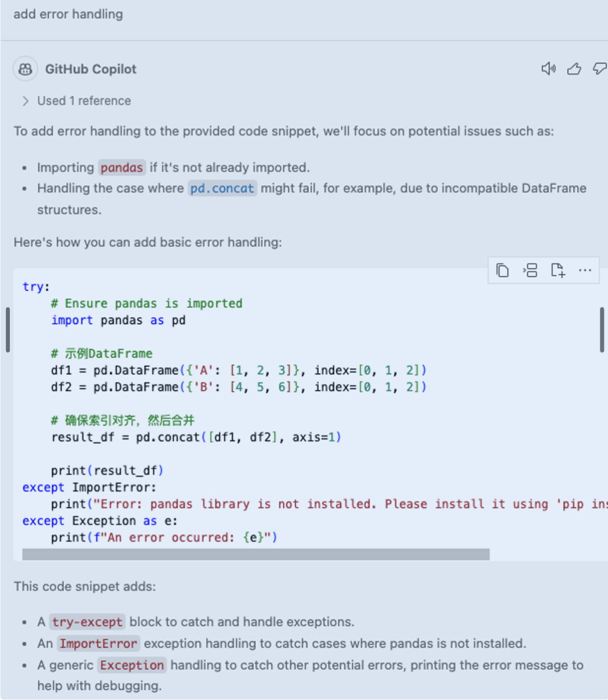Click the pandas inline code tag
Image resolution: width=608 pixels, height=700 pixels.
(122, 168)
